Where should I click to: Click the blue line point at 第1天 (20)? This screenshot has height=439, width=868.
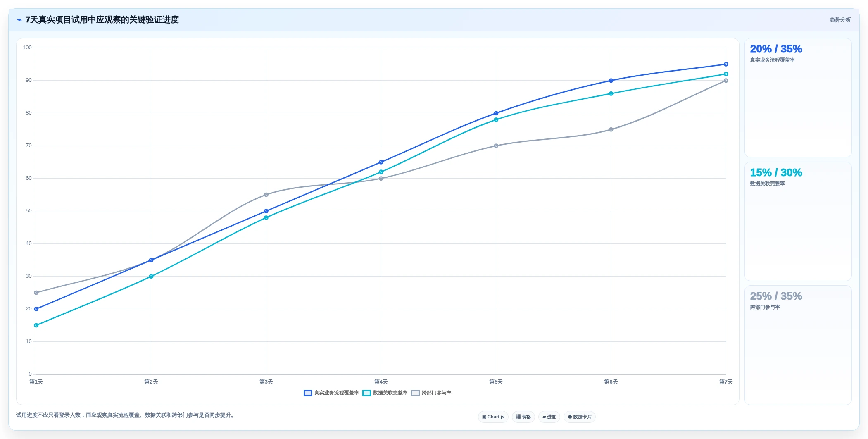36,309
